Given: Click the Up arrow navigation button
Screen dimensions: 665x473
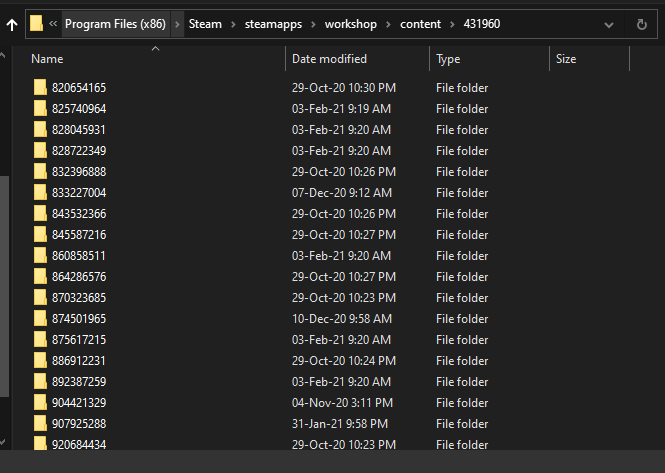Looking at the screenshot, I should click(11, 23).
